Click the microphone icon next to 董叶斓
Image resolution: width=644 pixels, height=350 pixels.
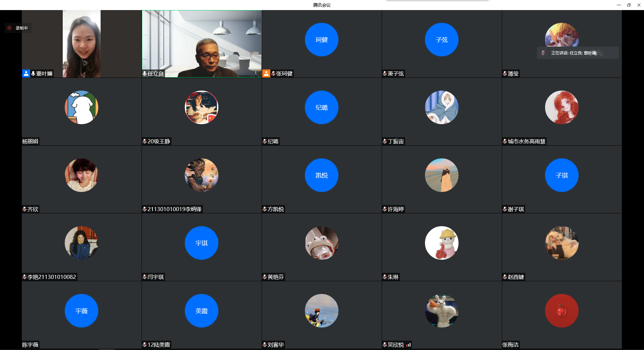pos(33,73)
